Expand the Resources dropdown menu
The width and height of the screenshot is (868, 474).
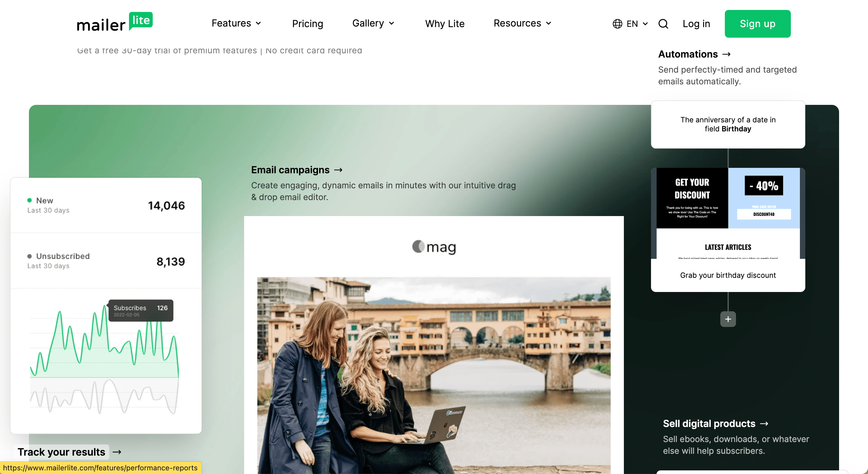[x=523, y=23]
